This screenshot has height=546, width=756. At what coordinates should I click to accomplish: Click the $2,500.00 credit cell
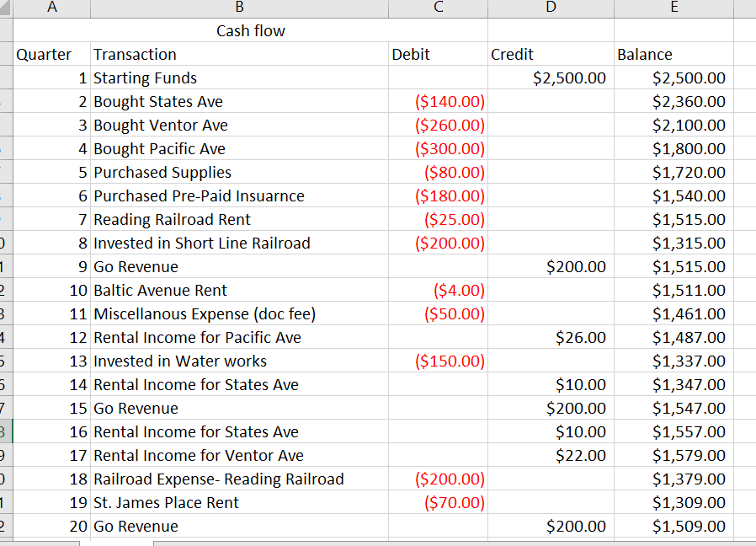coord(551,78)
